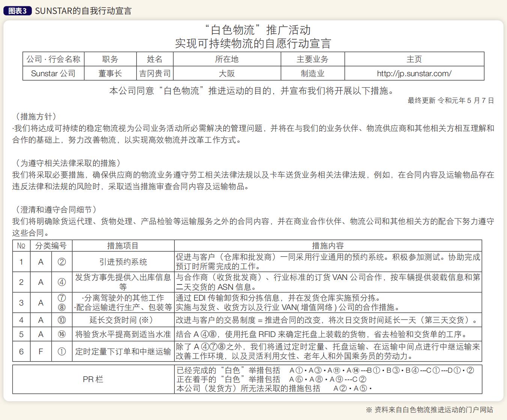507x420 pixels.
Task: Click the caption SUNSTAR的自我行动宣言
Action: pyautogui.click(x=83, y=11)
